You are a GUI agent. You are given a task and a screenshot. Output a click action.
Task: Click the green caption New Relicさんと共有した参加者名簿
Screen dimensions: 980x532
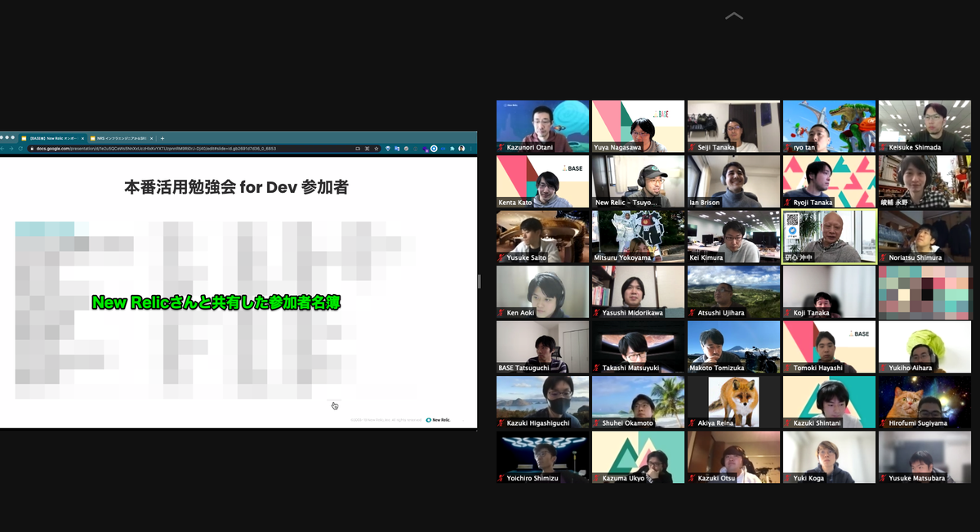tap(216, 302)
